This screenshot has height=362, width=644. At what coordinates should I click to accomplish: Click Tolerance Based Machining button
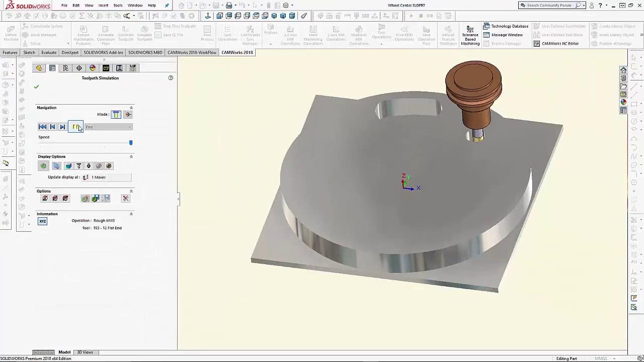[470, 35]
